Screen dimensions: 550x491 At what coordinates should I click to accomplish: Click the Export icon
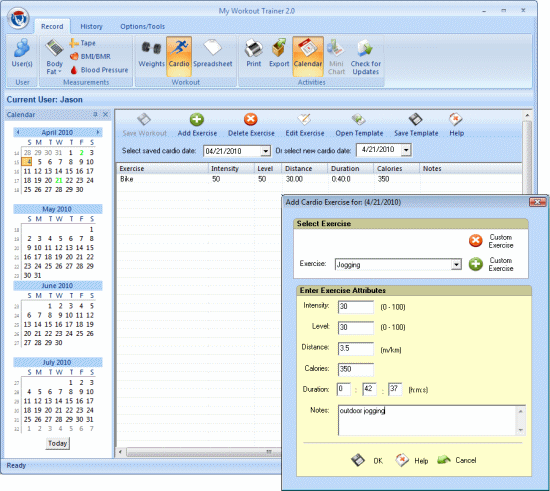point(279,54)
